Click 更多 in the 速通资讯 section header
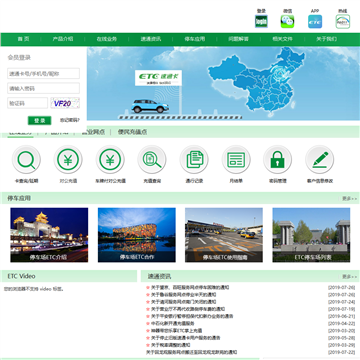 point(349,276)
